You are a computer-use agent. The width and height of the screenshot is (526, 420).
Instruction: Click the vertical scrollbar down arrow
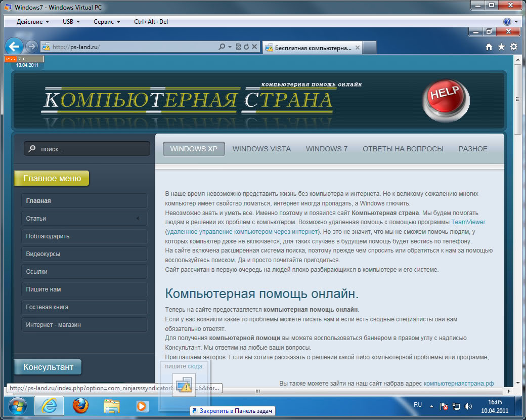pyautogui.click(x=517, y=383)
